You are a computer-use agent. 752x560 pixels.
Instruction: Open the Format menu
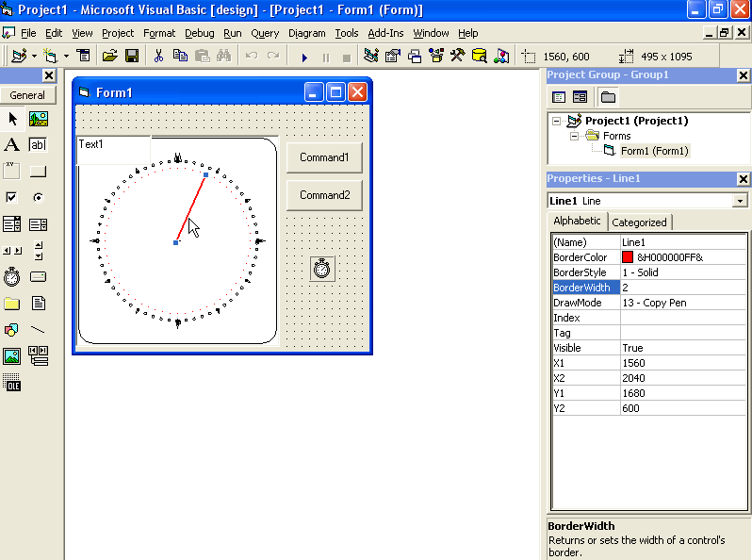pyautogui.click(x=159, y=33)
